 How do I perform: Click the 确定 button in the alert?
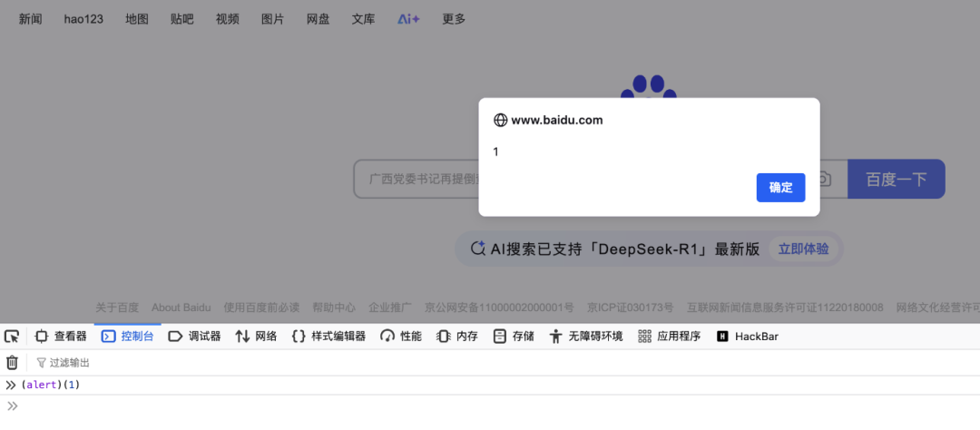point(780,188)
